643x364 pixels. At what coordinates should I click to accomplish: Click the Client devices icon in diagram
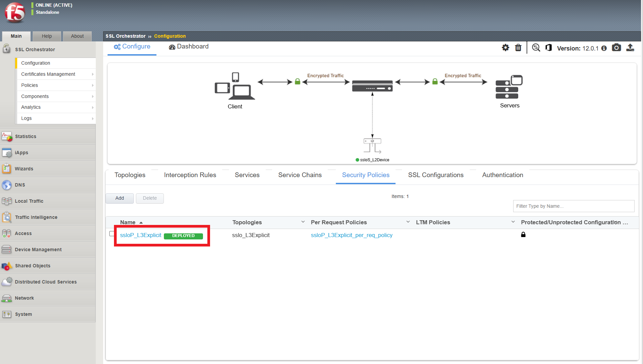[x=235, y=86]
